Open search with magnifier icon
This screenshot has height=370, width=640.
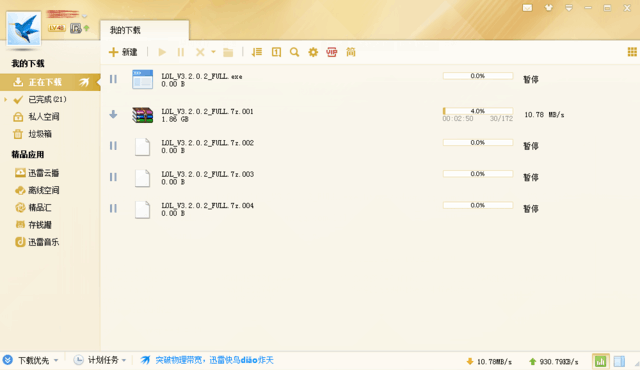[x=294, y=52]
